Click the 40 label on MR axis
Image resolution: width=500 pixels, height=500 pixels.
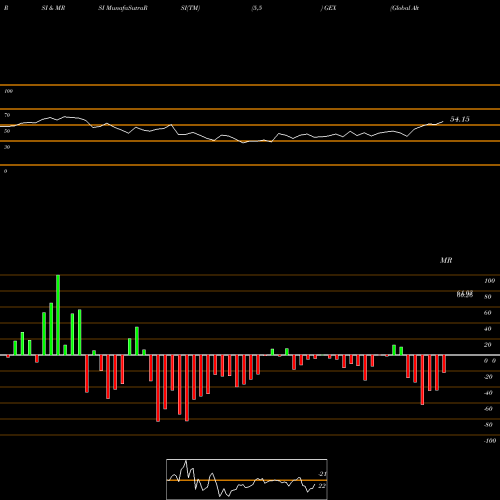(x=488, y=329)
